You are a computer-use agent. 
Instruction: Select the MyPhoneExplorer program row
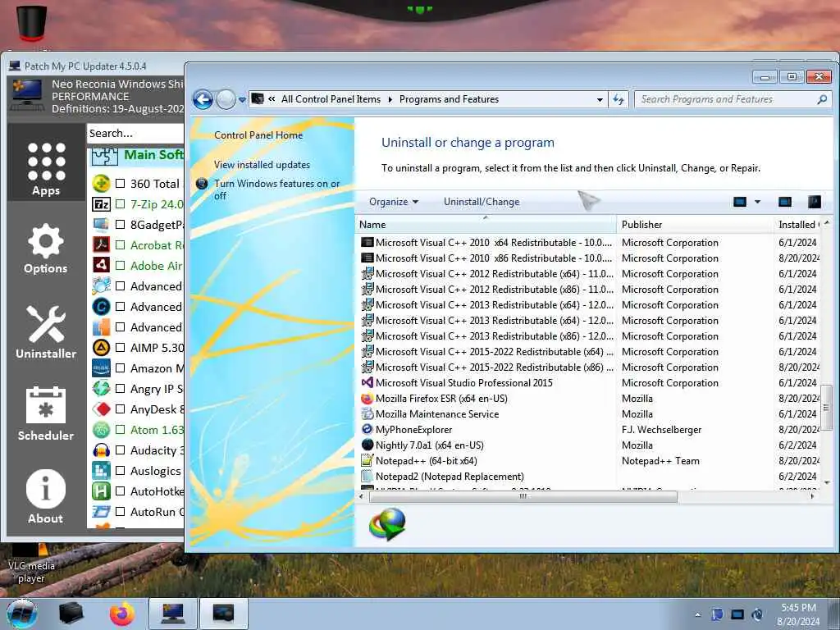(588, 430)
